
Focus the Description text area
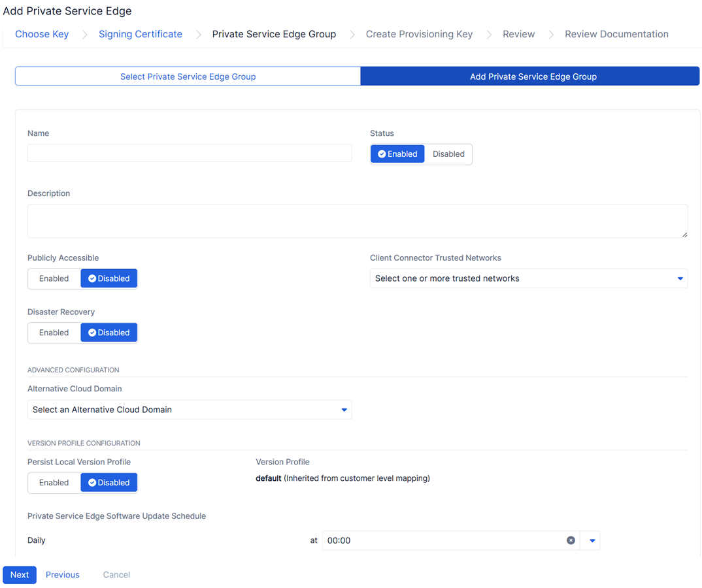[x=358, y=221]
